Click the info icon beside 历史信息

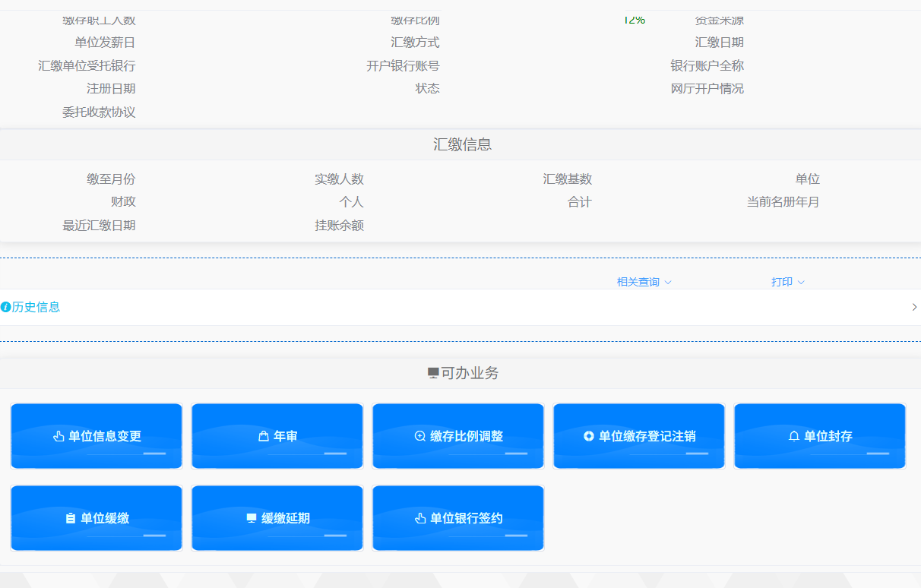[6, 308]
